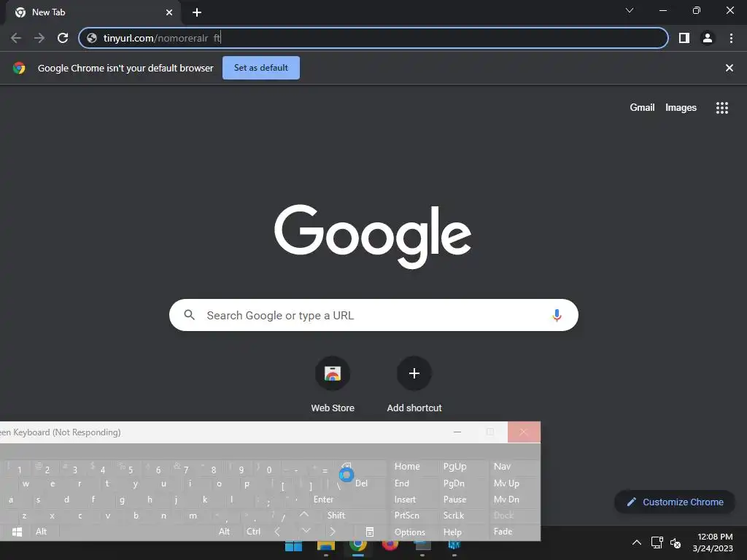Click Set as default button
The width and height of the screenshot is (747, 560).
(261, 68)
